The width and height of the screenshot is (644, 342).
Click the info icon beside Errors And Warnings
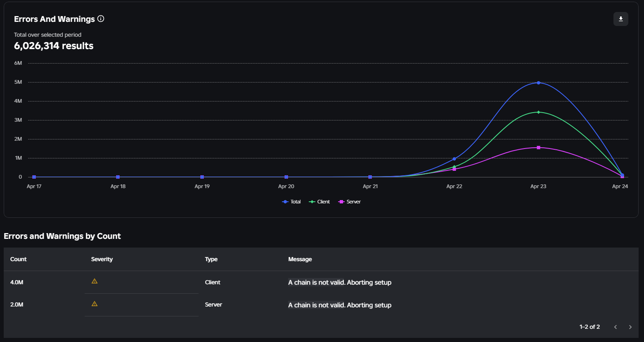click(x=101, y=19)
